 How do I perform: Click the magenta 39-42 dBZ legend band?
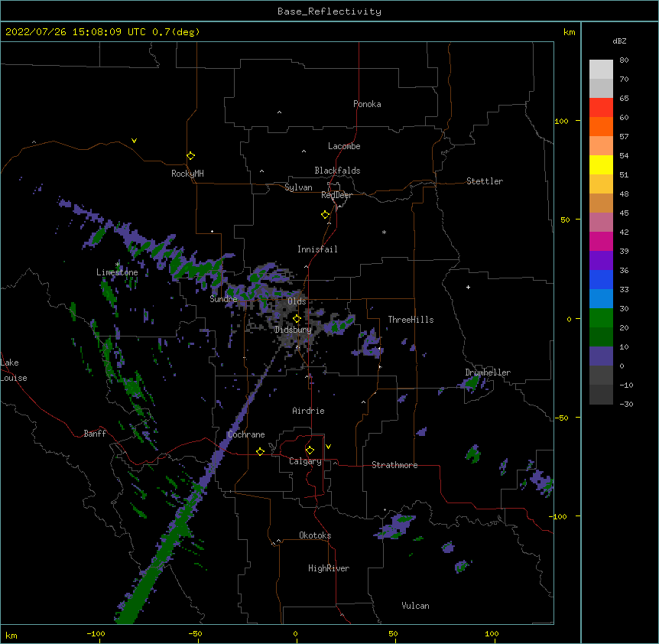(x=601, y=241)
